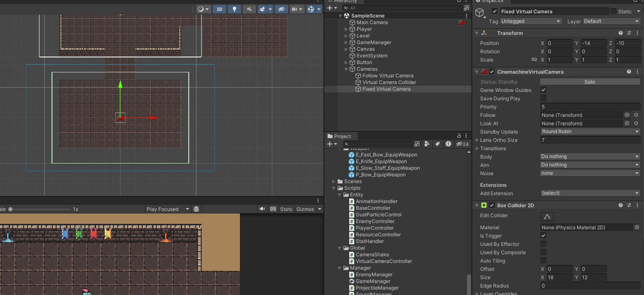Image resolution: width=644 pixels, height=295 pixels.
Task: Expand the Canvas object in Hierarchy
Action: point(346,49)
